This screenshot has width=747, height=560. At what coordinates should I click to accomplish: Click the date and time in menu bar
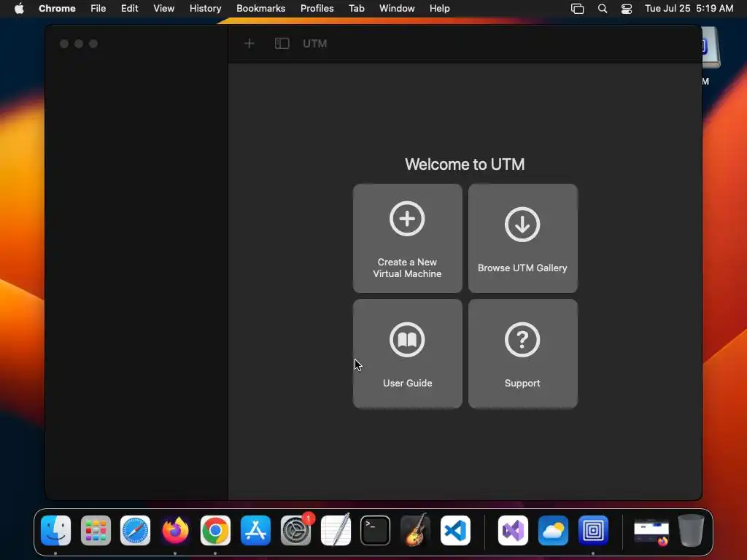pyautogui.click(x=689, y=9)
